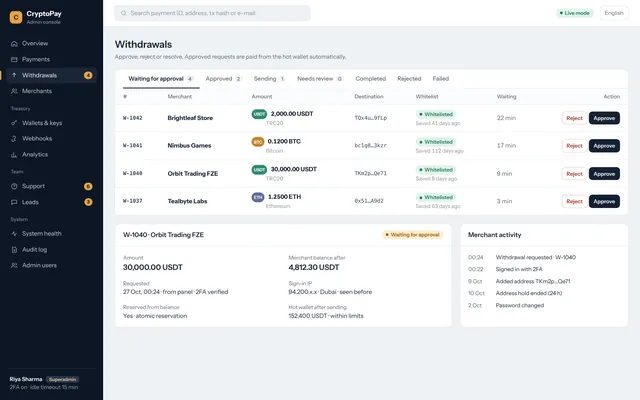Switch to the Waiting for approval tab
Viewport: 640px width, 400px height.
pos(161,79)
